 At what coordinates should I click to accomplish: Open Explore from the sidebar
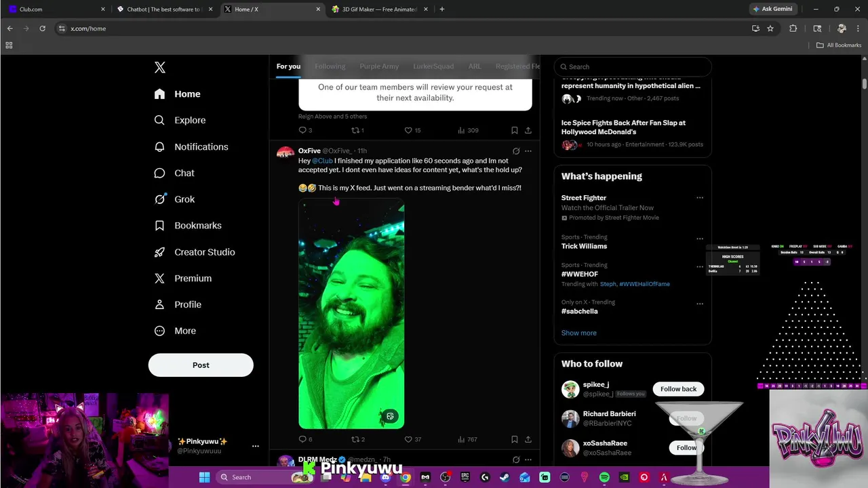tap(180, 120)
